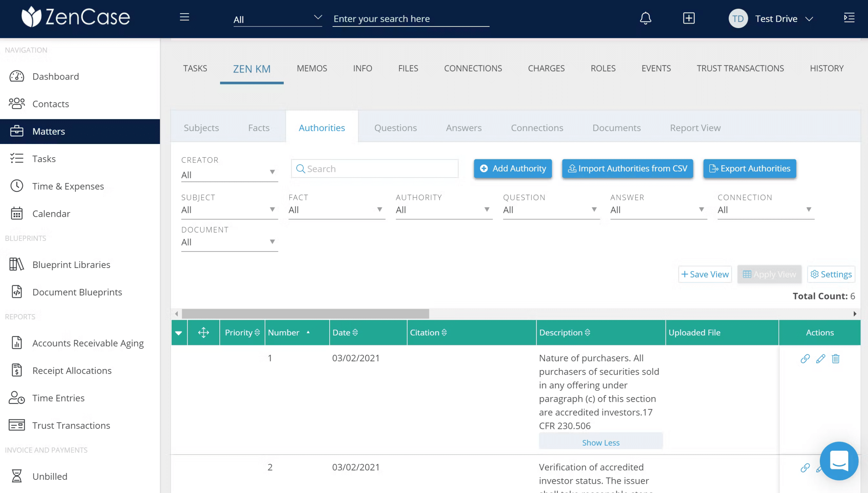The width and height of the screenshot is (868, 493).
Task: Toggle sorting on the Date column
Action: click(345, 332)
